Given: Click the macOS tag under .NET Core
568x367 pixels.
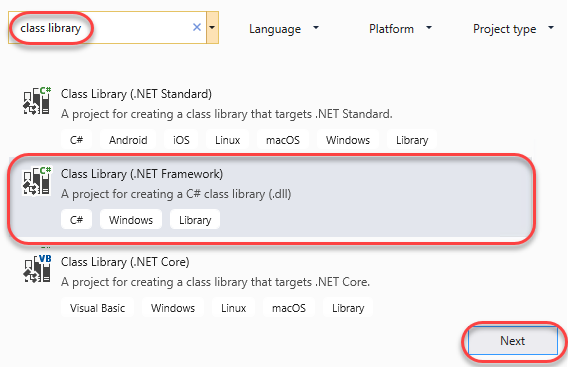Looking at the screenshot, I should [x=289, y=308].
